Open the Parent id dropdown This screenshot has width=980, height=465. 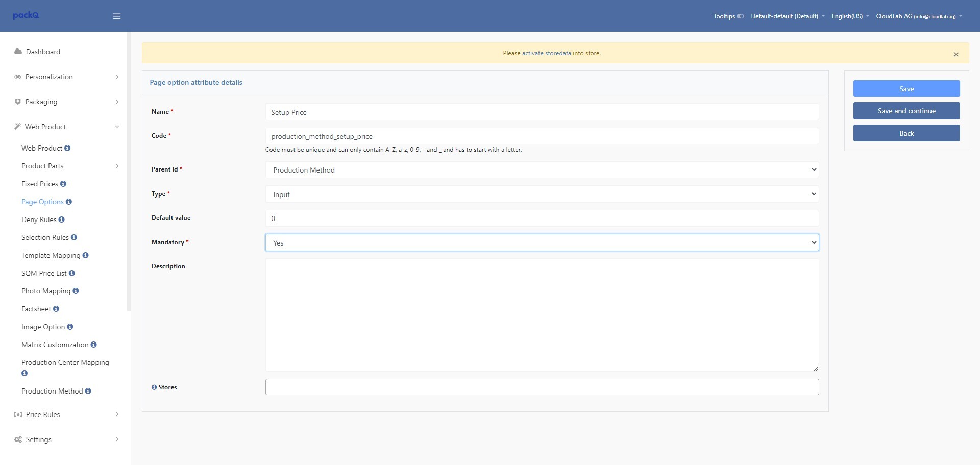point(542,170)
